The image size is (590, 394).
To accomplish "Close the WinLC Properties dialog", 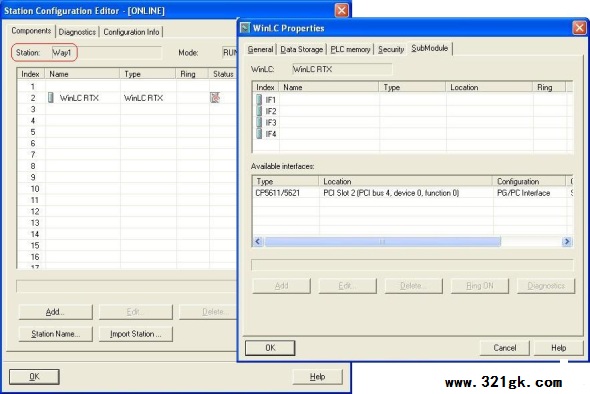I will click(x=579, y=28).
